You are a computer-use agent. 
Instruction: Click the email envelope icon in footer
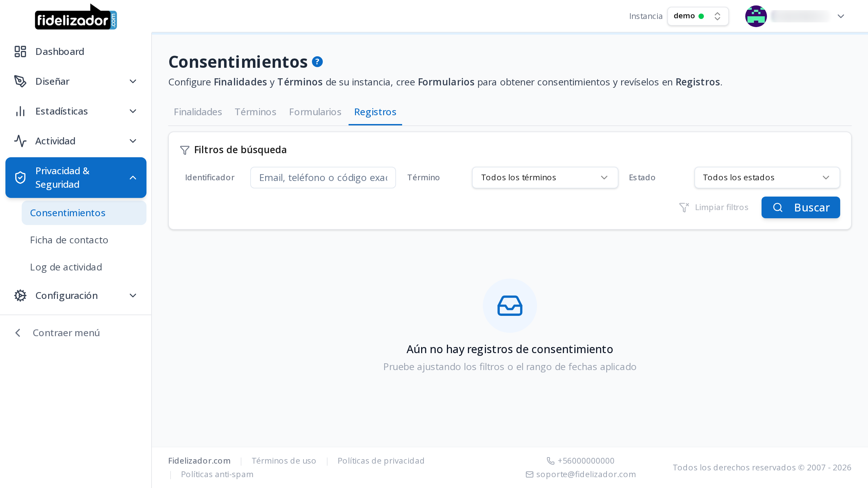pos(529,474)
